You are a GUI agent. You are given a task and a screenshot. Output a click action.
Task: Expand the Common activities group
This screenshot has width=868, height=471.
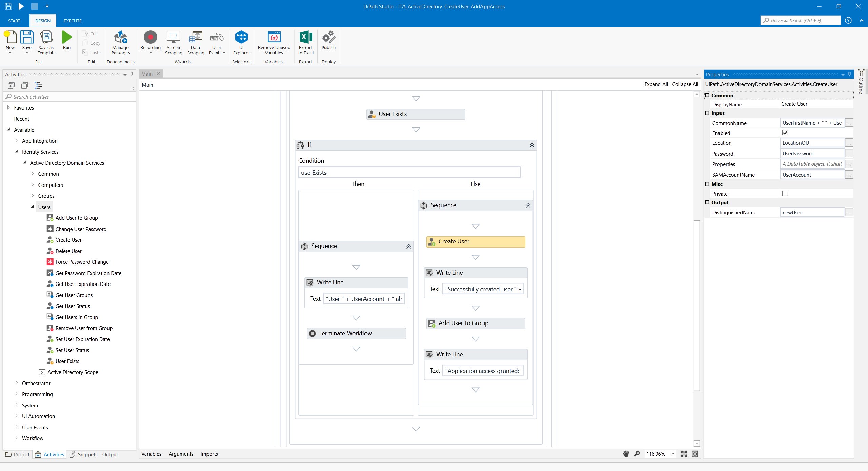33,173
